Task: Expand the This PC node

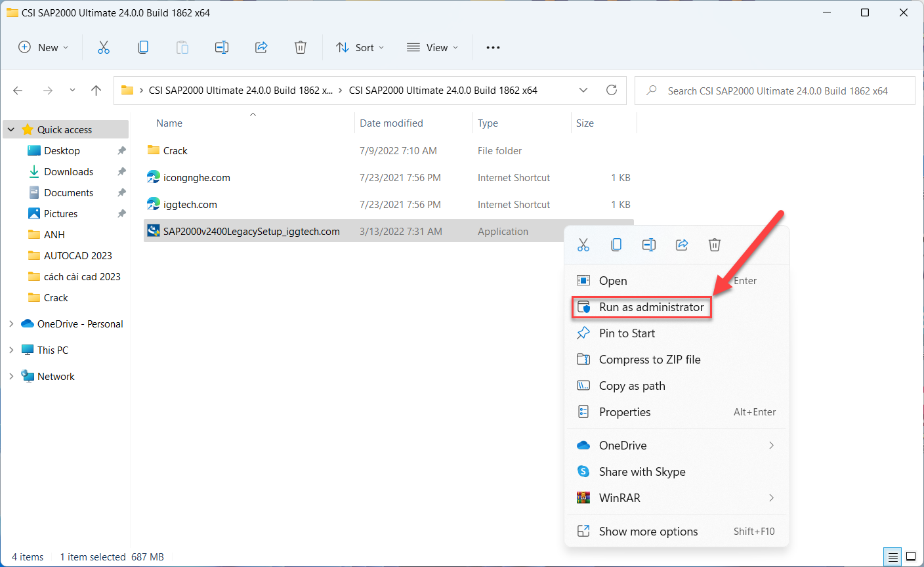Action: coord(11,350)
